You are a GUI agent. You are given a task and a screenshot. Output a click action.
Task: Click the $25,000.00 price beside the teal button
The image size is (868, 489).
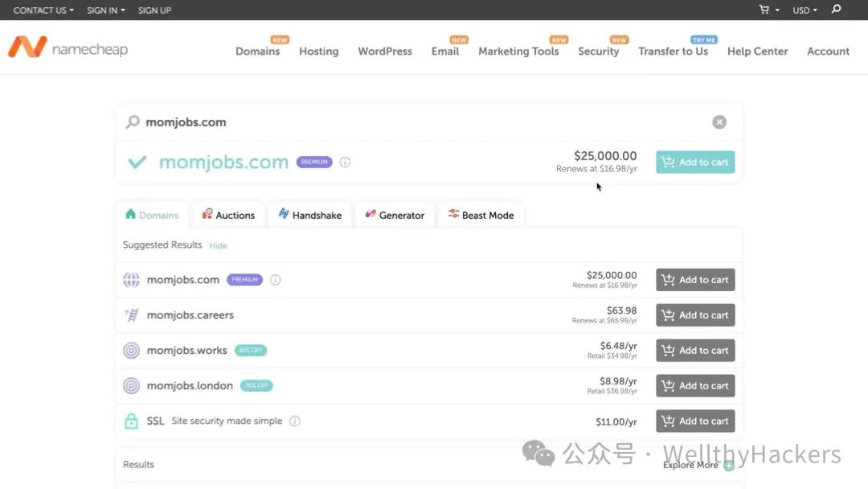605,155
